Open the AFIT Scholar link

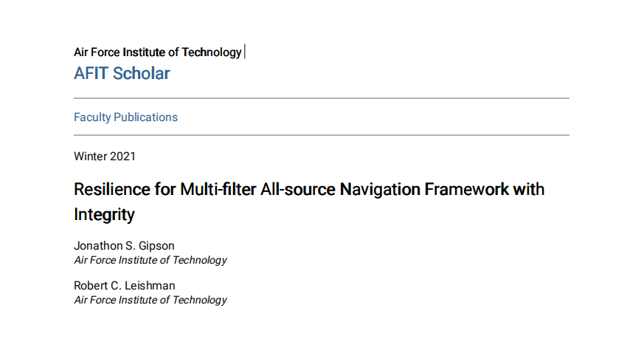[122, 74]
